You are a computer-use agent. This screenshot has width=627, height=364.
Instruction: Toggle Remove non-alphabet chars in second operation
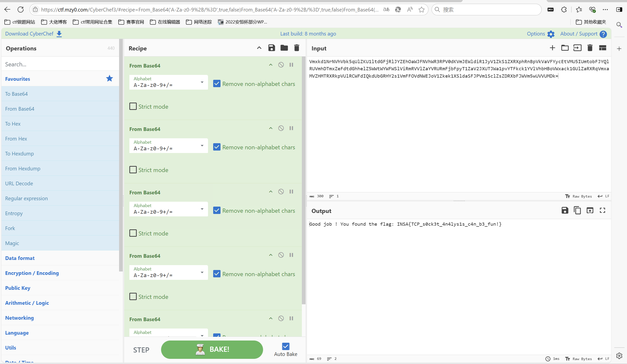(217, 147)
